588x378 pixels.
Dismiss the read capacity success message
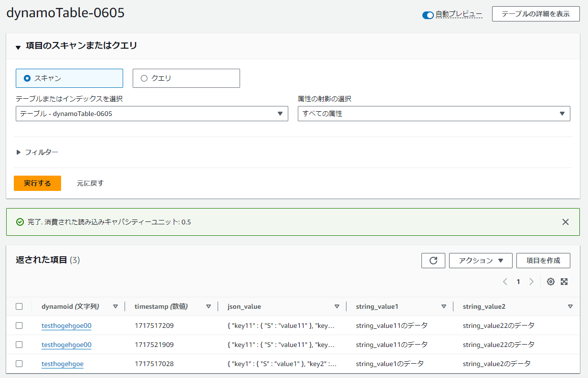(565, 221)
